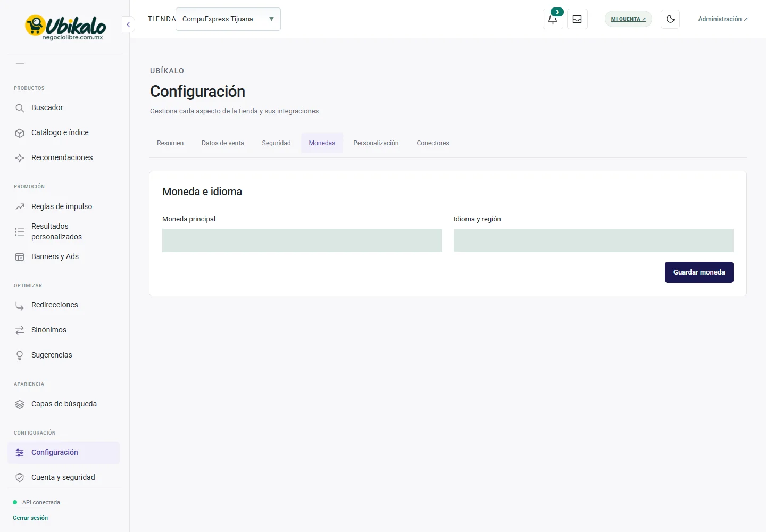Click the Catálogo e índice box icon
The width and height of the screenshot is (766, 532).
coord(20,133)
